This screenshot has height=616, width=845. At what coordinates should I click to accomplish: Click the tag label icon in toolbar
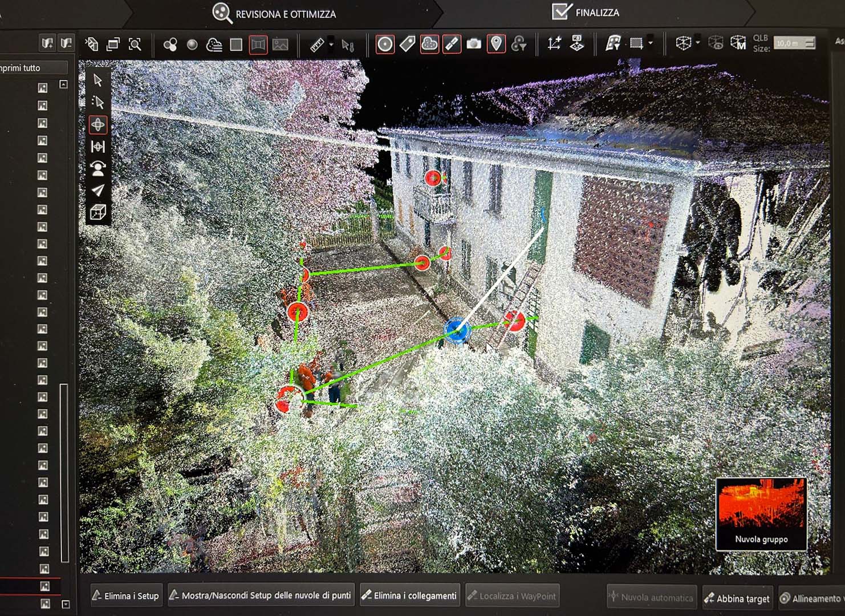(407, 44)
